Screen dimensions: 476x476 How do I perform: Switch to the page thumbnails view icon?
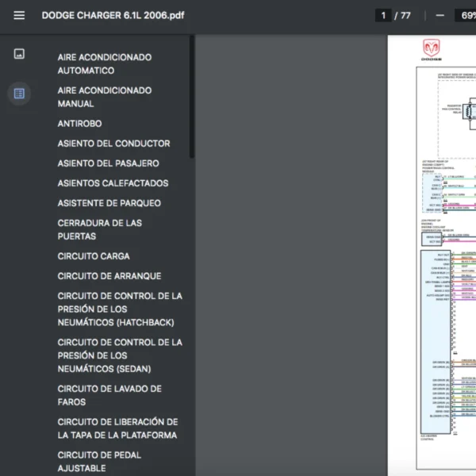19,54
